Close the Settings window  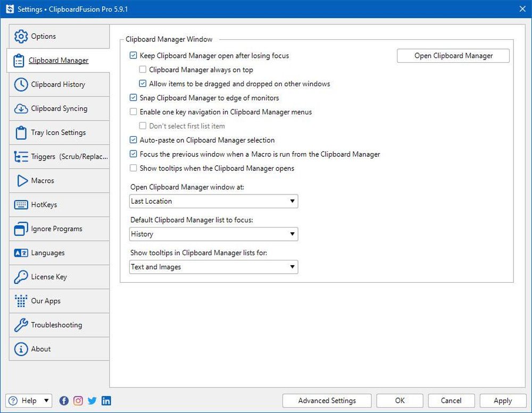click(522, 9)
